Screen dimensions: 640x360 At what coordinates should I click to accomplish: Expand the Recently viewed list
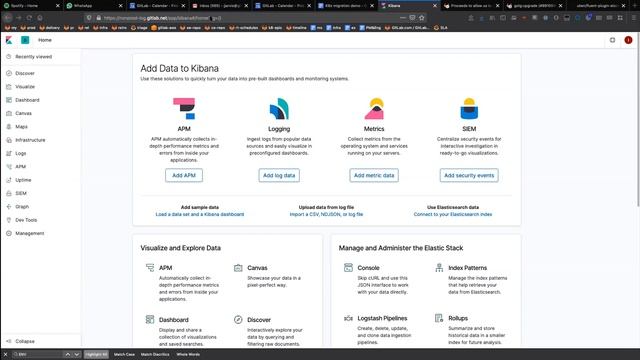tap(33, 57)
